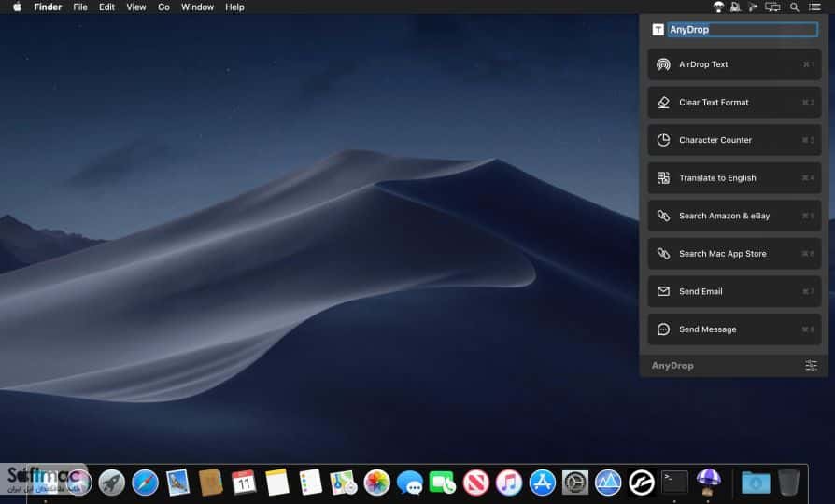Image resolution: width=835 pixels, height=504 pixels.
Task: Click the text type T icon
Action: [x=658, y=30]
